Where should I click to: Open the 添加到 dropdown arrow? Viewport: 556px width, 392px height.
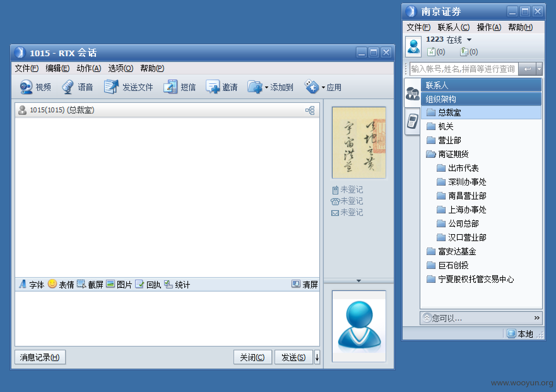pos(266,87)
